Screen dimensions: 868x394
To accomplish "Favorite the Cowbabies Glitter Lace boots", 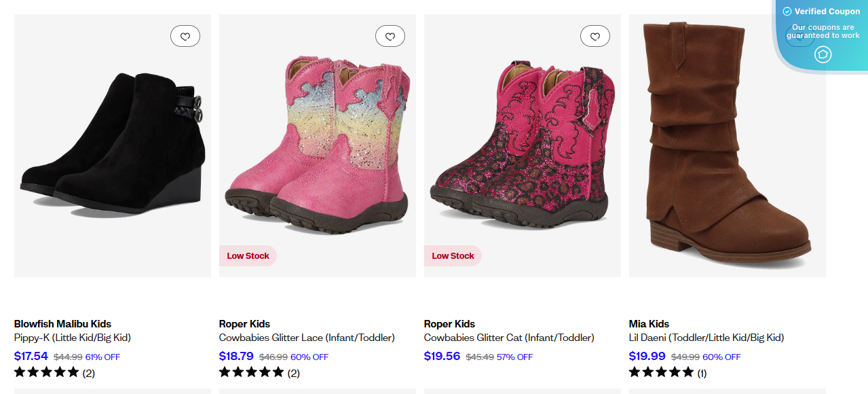I will coord(390,35).
